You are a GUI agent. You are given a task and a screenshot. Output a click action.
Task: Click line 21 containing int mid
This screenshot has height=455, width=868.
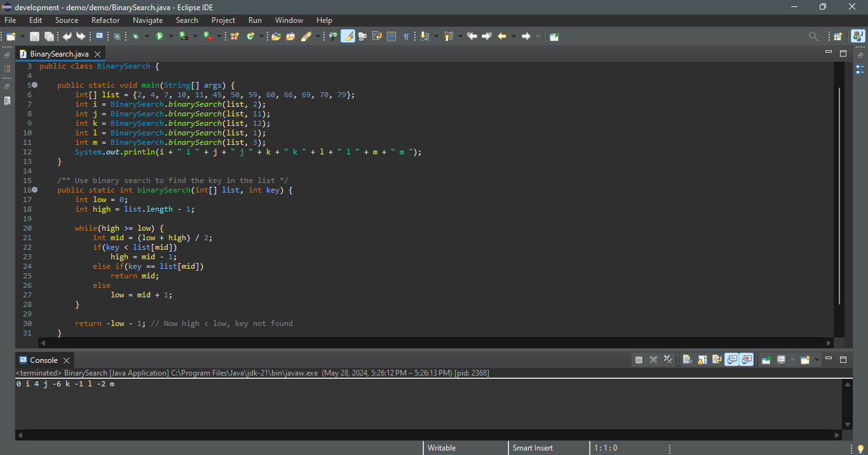point(153,238)
